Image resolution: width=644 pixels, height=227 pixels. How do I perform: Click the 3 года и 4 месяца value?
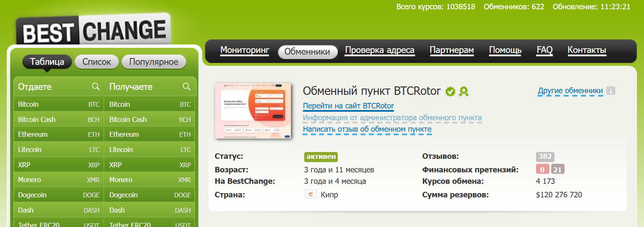[335, 181]
